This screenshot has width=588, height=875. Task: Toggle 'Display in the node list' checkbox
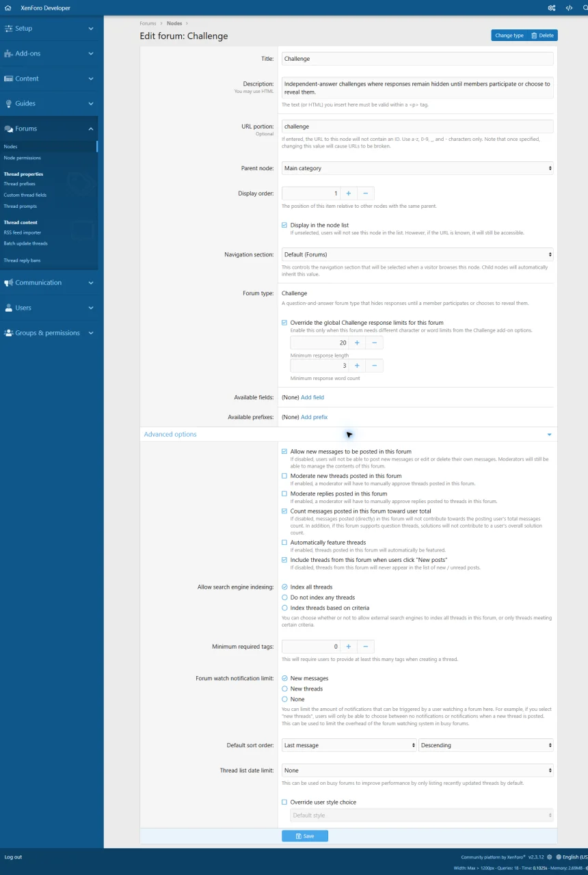284,225
